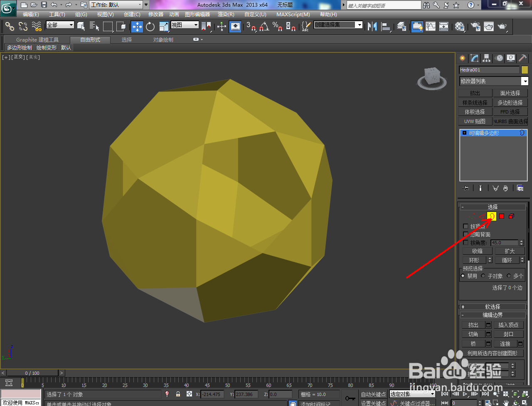The image size is (532, 406).
Task: Switch to the Hierarchy command panel tab
Action: click(487, 58)
